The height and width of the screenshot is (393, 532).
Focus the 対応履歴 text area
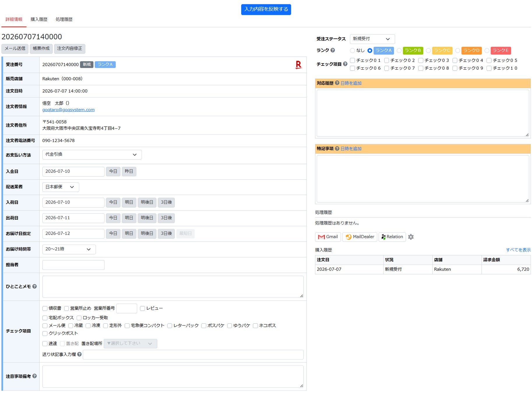click(x=423, y=113)
